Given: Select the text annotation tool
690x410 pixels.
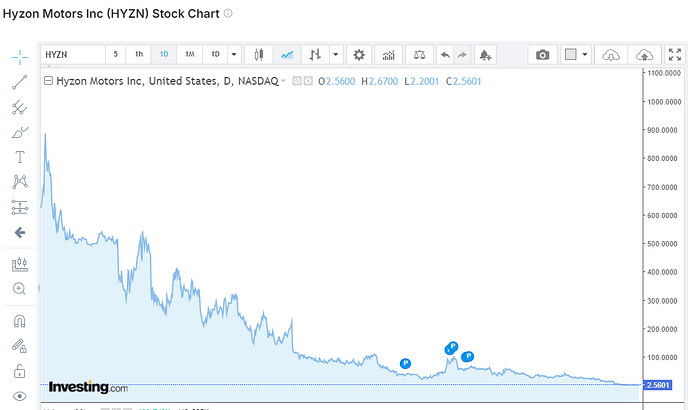Looking at the screenshot, I should (x=19, y=157).
